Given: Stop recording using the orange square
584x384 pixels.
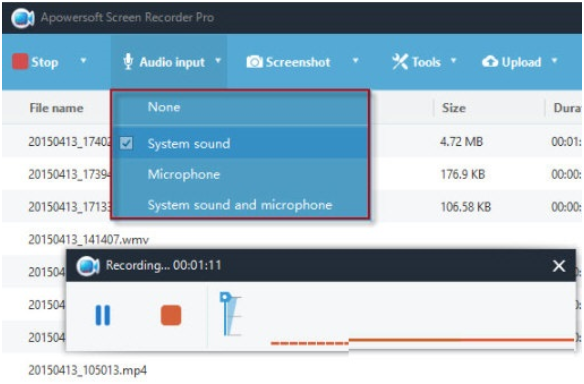Looking at the screenshot, I should [x=171, y=315].
